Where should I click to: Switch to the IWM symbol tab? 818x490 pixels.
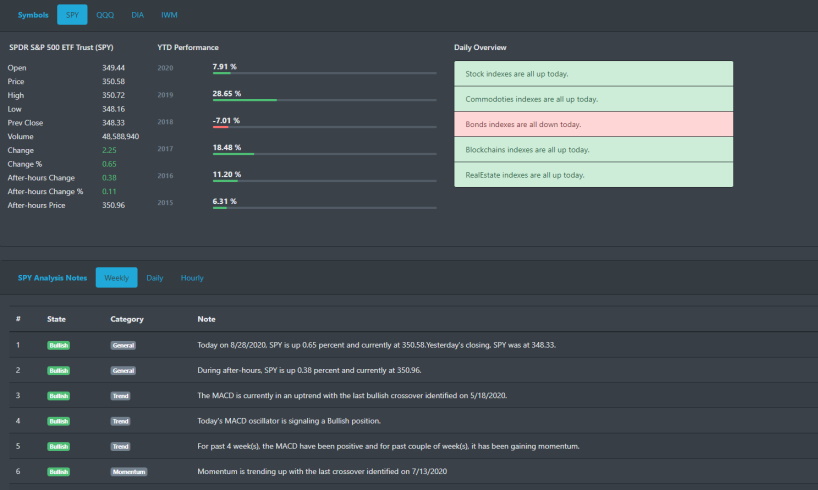(169, 15)
